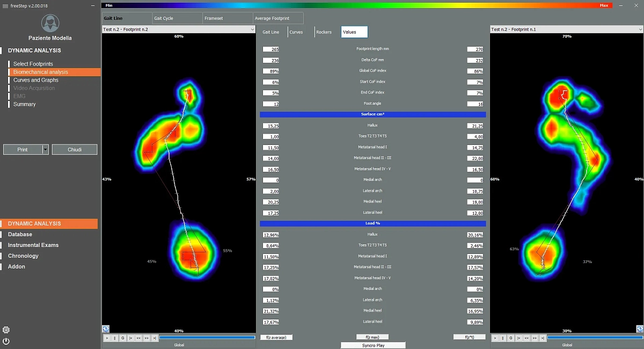Expand the Test n.2 - Footprint n.2 dropdown
The image size is (644, 349).
252,30
